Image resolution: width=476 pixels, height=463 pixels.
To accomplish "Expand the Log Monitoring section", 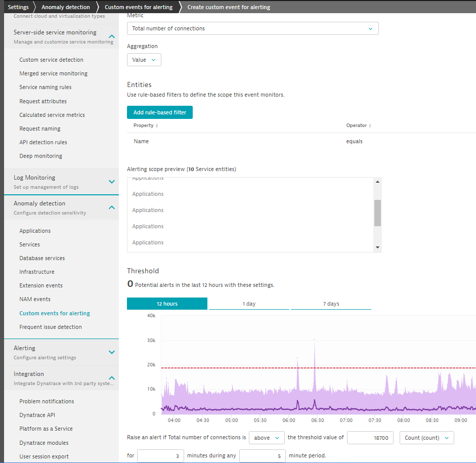I will (x=112, y=182).
